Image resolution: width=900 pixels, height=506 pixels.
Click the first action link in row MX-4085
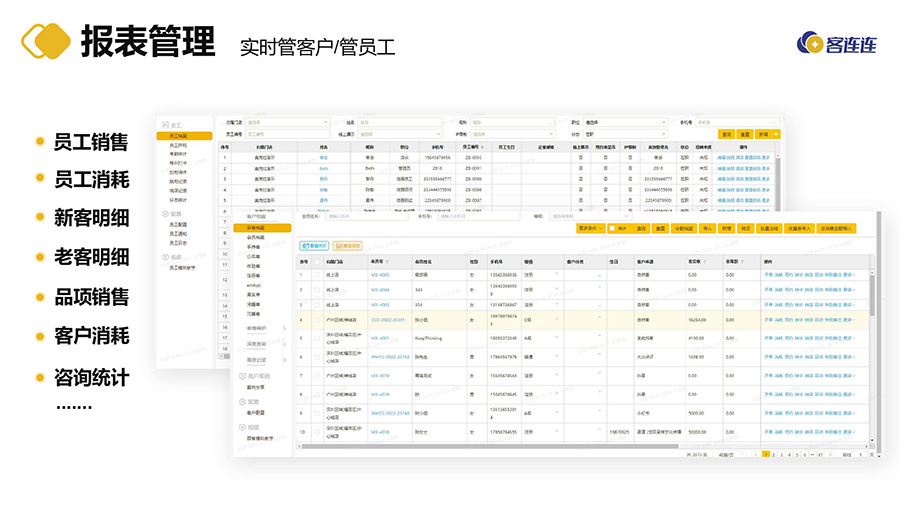coord(768,275)
